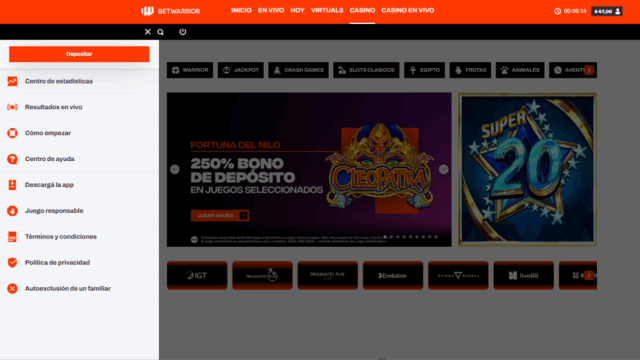Click JUGAR AHORA on Cleopatra banner
Viewport: 640px width, 360px height.
(x=220, y=216)
